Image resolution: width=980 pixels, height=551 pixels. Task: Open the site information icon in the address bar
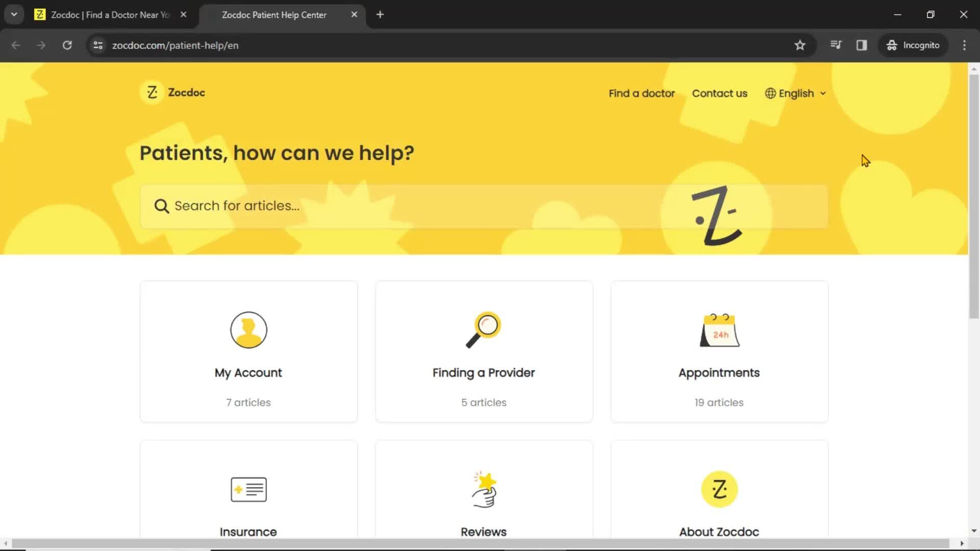click(98, 45)
